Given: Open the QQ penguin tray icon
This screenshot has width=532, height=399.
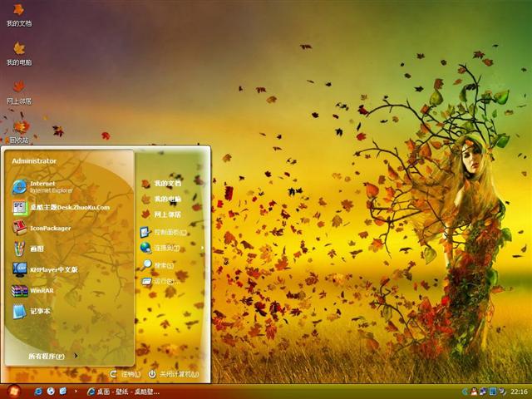Looking at the screenshot, I should 474,392.
